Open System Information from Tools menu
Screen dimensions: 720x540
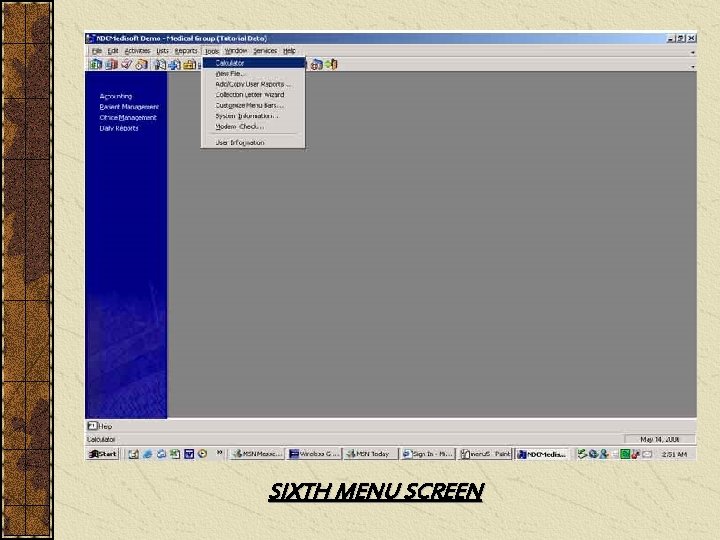tap(253, 116)
